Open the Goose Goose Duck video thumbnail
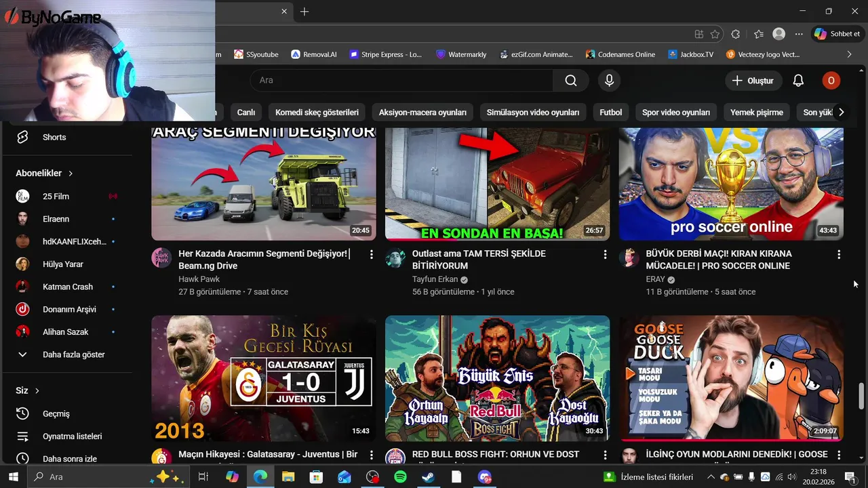868x488 pixels. coord(731,378)
